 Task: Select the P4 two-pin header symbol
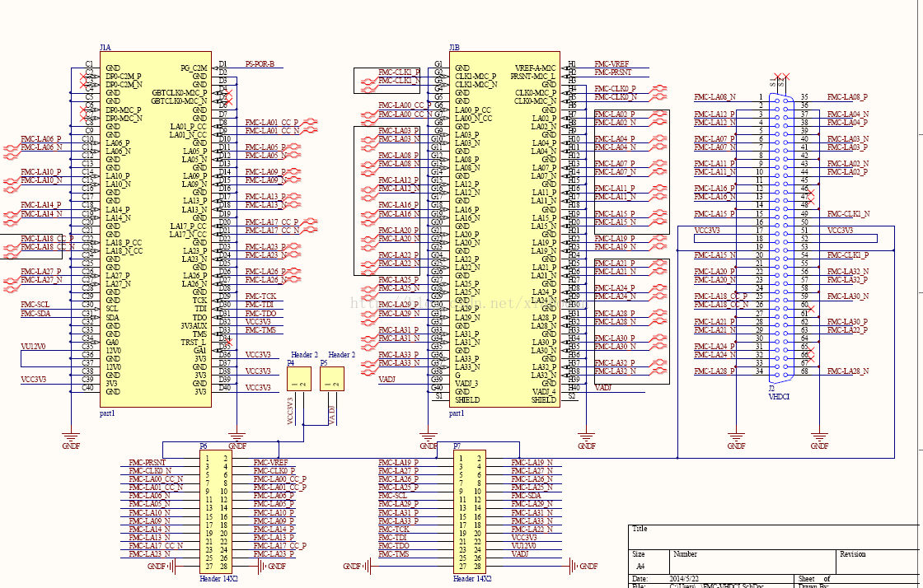[x=299, y=380]
